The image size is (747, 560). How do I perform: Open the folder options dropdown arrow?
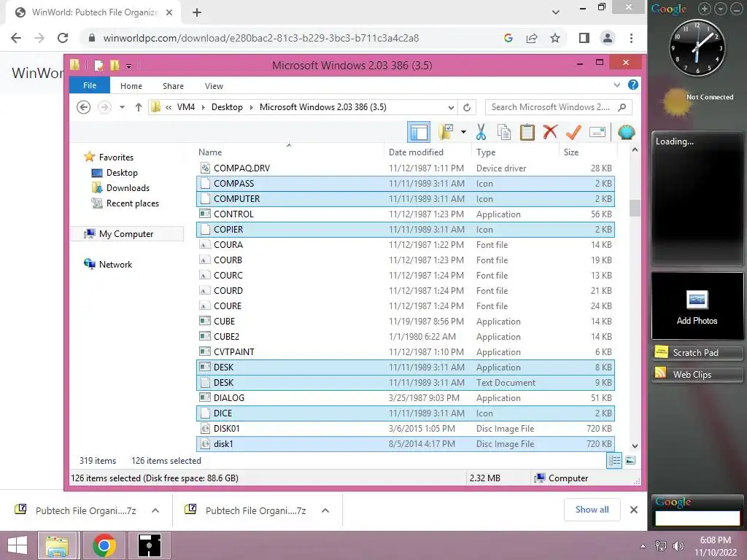coord(463,132)
